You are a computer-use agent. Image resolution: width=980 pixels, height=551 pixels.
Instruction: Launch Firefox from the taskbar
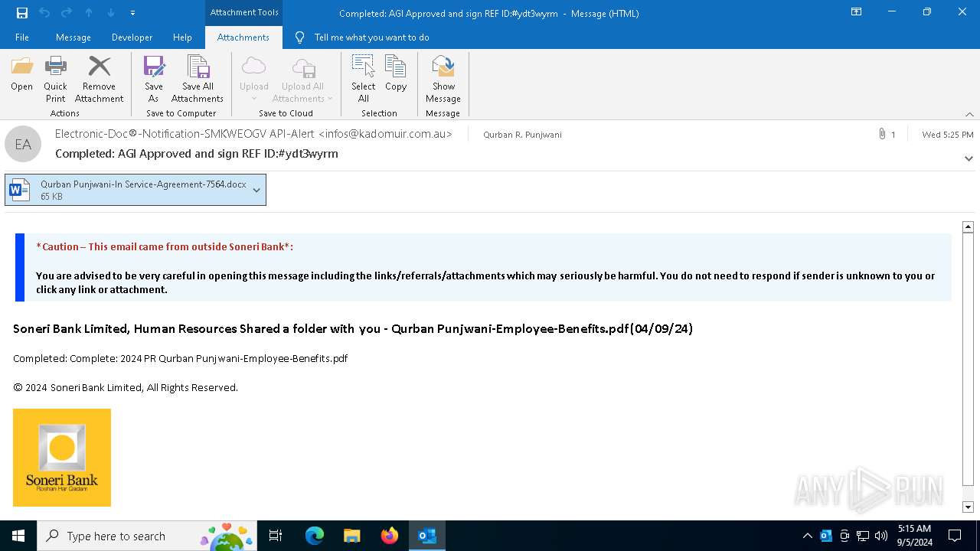tap(390, 536)
